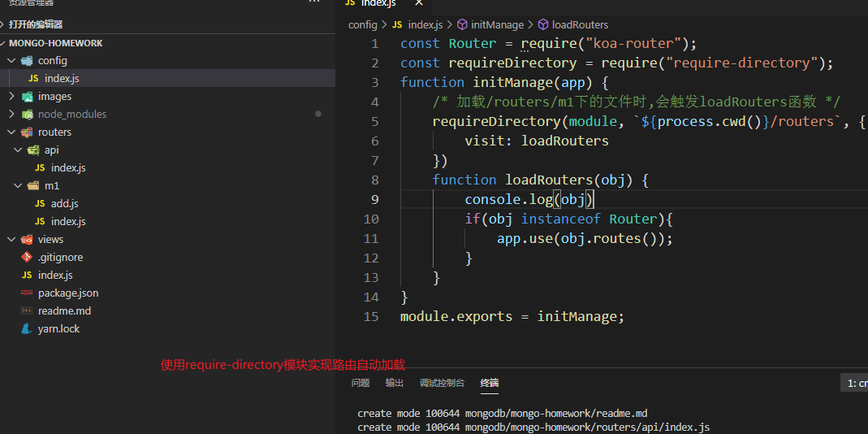This screenshot has width=868, height=434.
Task: Click the readme.md line in terminal output
Action: (x=502, y=413)
